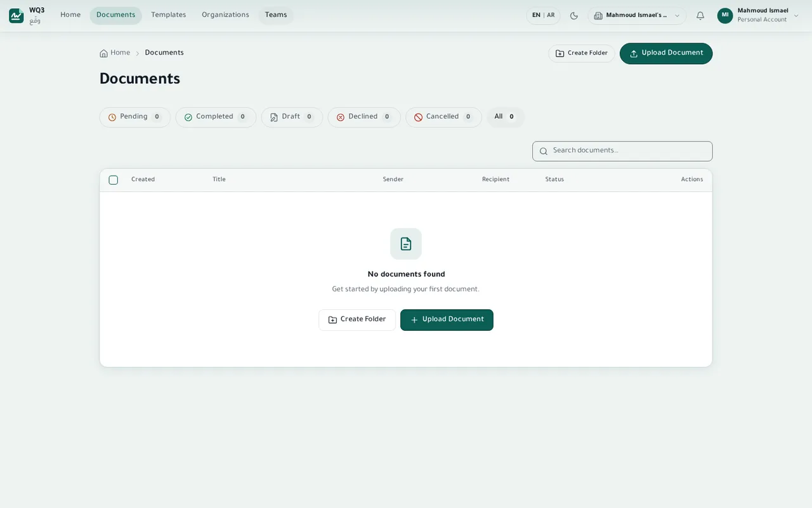Open the Templates navigation item
812x508 pixels.
[169, 15]
